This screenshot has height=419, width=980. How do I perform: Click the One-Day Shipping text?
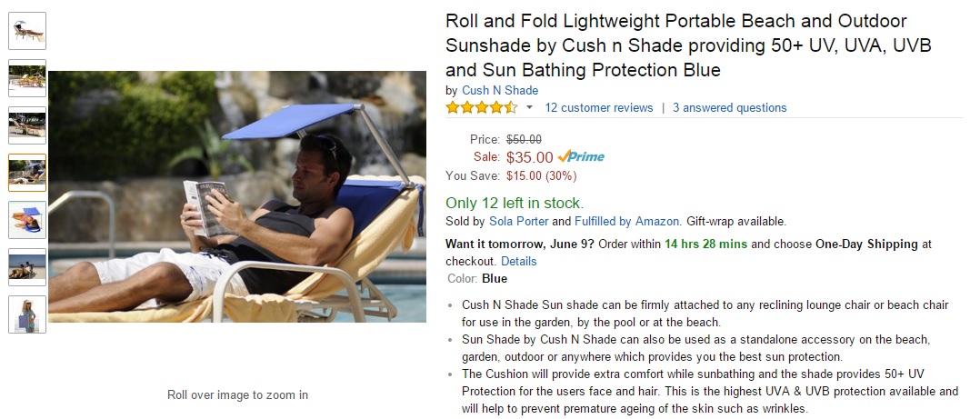coord(867,244)
